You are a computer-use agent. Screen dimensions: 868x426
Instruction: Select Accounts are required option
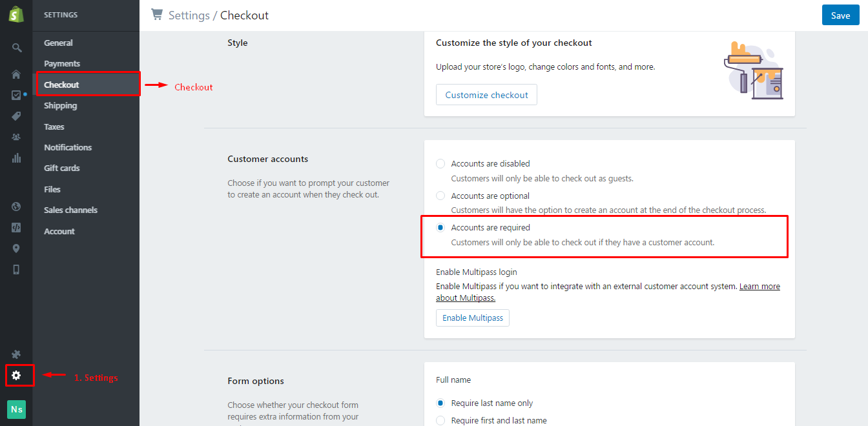pyautogui.click(x=440, y=227)
